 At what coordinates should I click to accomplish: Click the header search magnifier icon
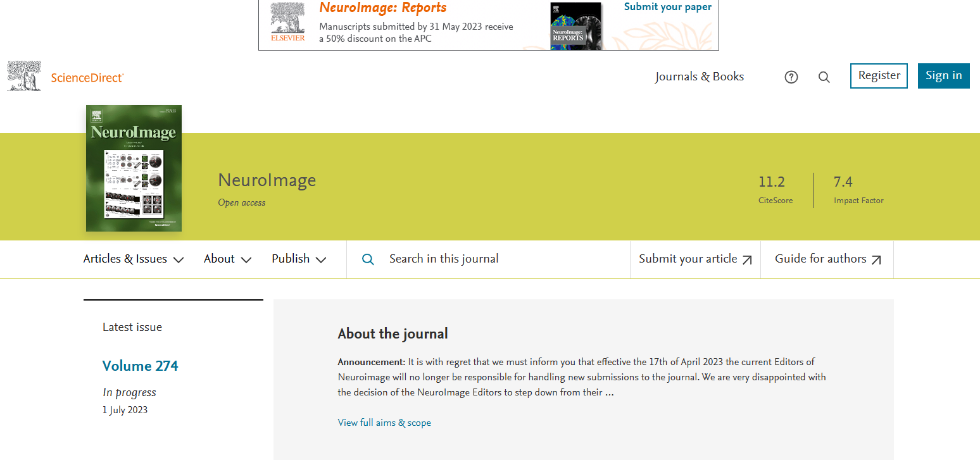tap(824, 77)
